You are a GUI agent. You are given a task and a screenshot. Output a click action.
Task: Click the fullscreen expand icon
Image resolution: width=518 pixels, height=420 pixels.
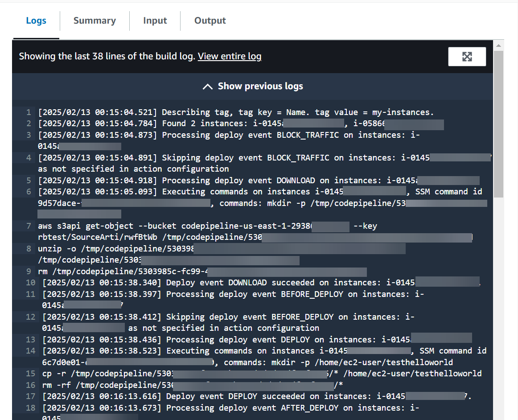[467, 56]
